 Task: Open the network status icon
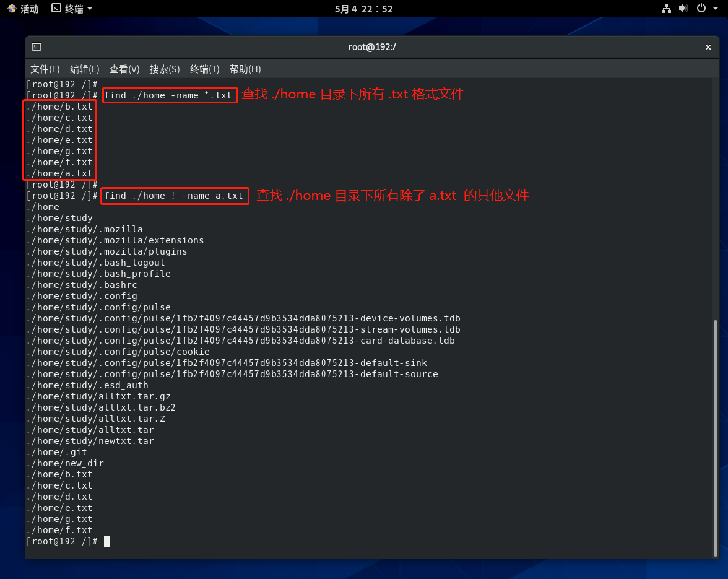pos(666,9)
